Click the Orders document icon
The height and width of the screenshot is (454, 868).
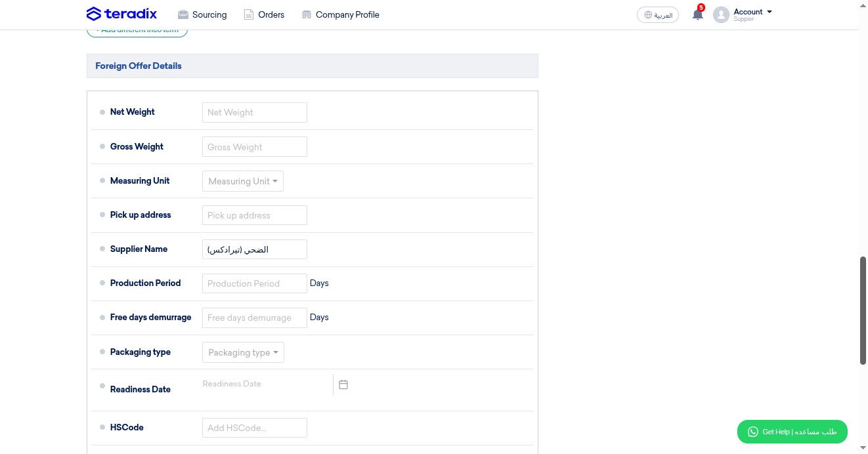[249, 14]
